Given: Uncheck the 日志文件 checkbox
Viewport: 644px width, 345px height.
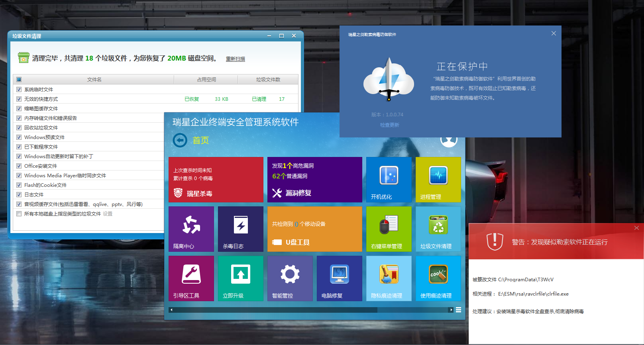Looking at the screenshot, I should (19, 194).
